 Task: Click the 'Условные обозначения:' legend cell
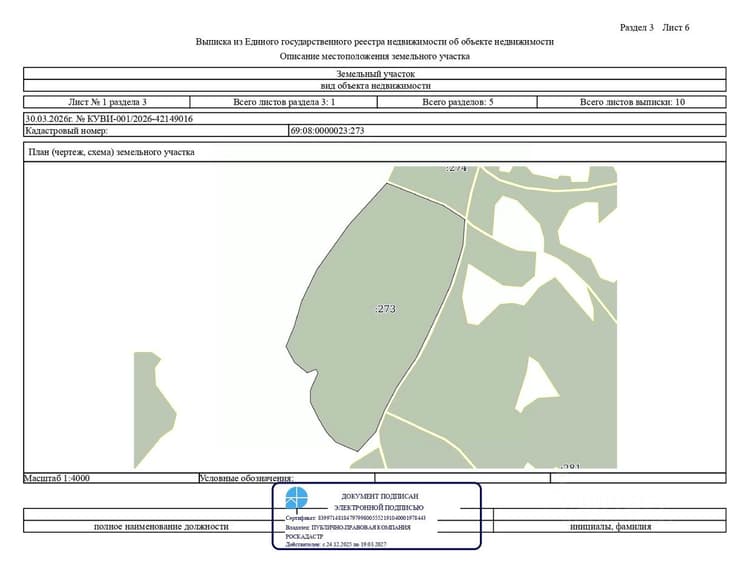(x=287, y=478)
